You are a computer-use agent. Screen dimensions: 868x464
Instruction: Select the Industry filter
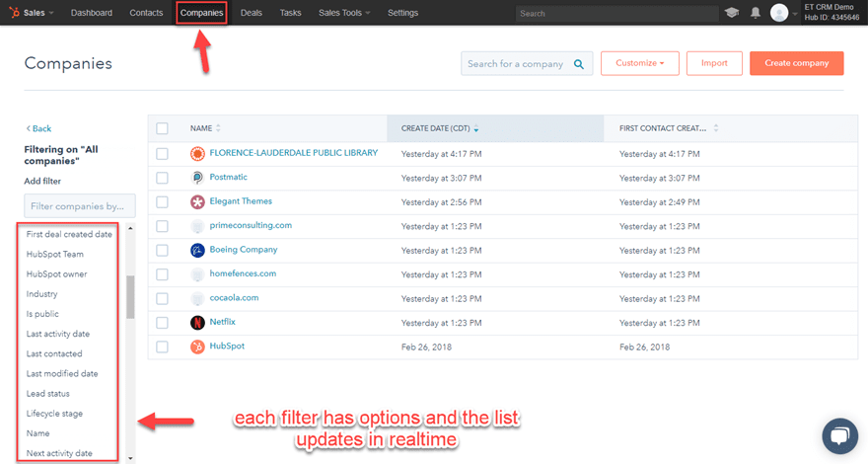41,294
